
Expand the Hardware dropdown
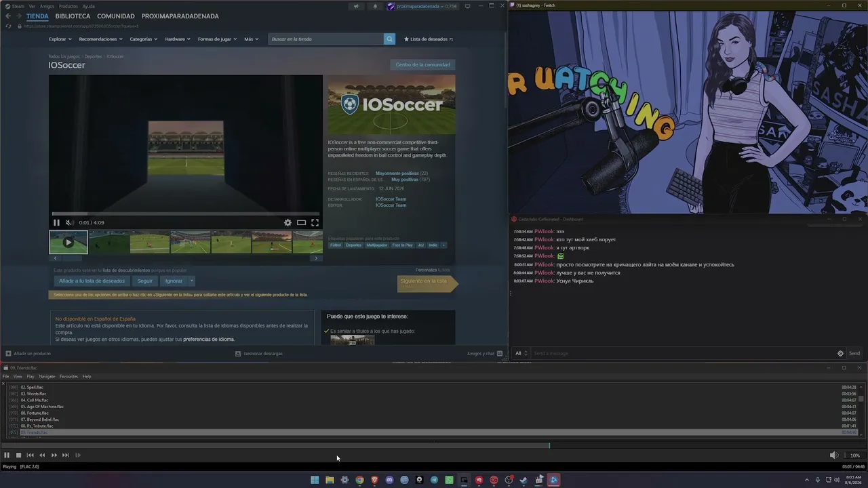177,39
